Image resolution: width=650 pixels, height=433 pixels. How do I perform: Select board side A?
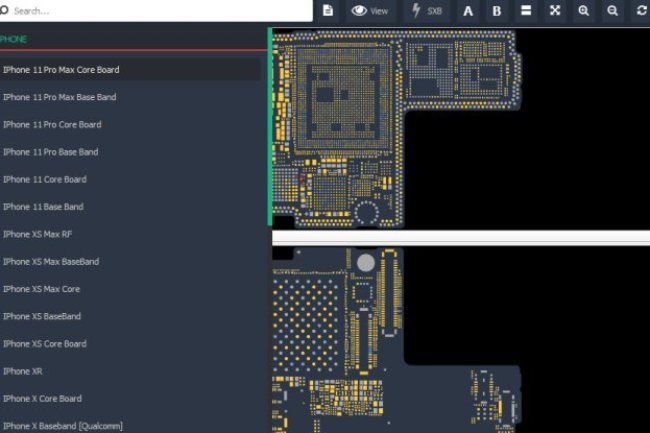[x=468, y=11]
